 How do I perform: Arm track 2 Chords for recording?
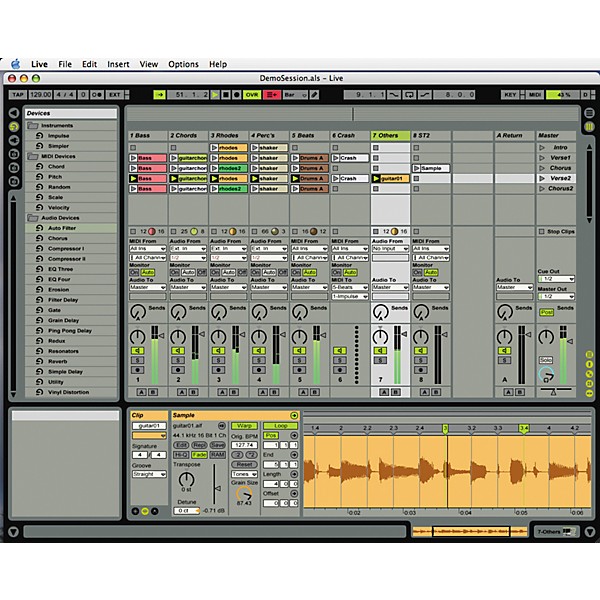tap(178, 370)
